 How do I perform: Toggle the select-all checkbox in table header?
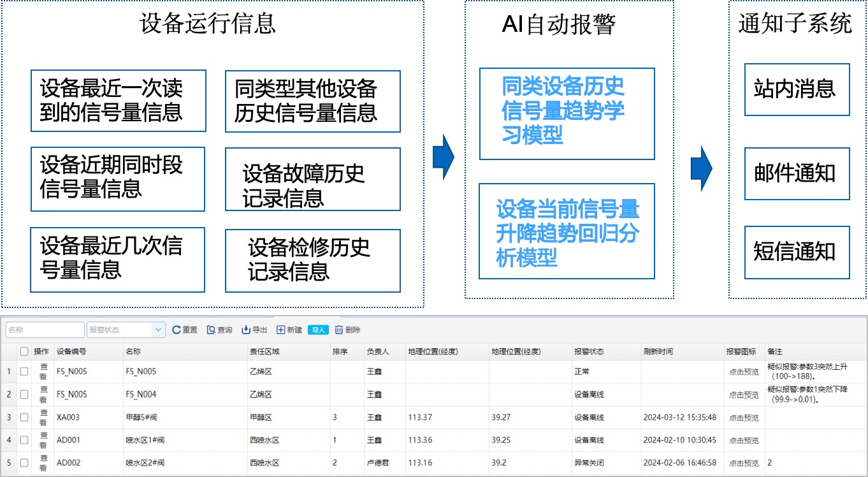tap(24, 351)
